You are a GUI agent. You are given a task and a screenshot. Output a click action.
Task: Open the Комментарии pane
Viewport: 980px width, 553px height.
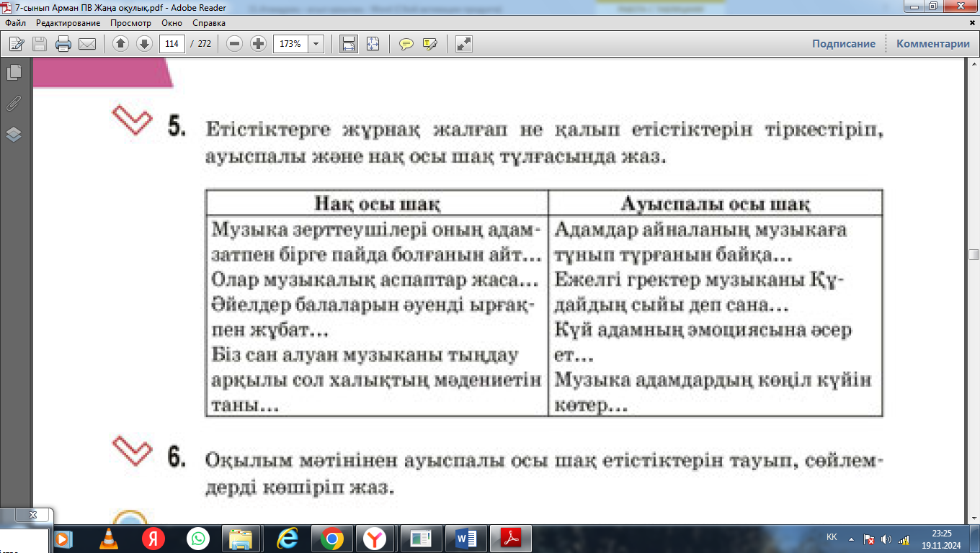932,44
